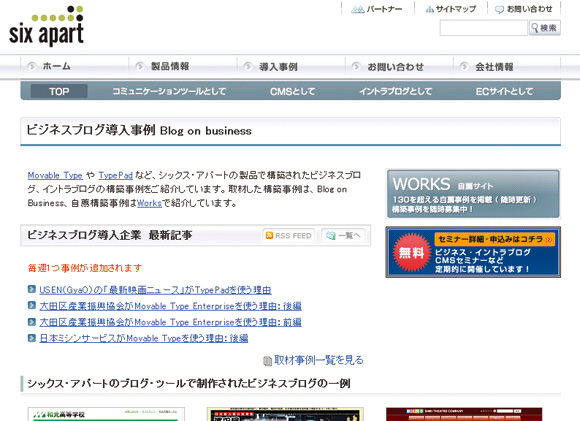Click the arrow icon beside 導入事例
Image resolution: width=580 pixels, height=421 pixels.
(248, 67)
